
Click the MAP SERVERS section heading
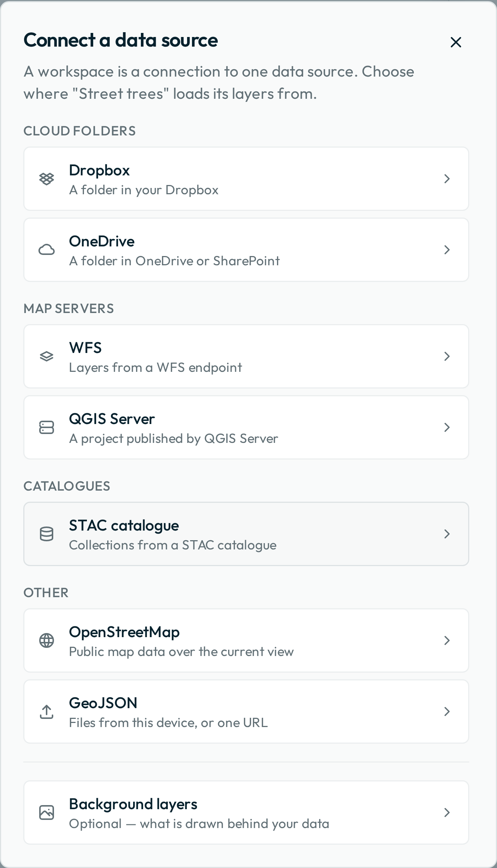[x=69, y=309]
